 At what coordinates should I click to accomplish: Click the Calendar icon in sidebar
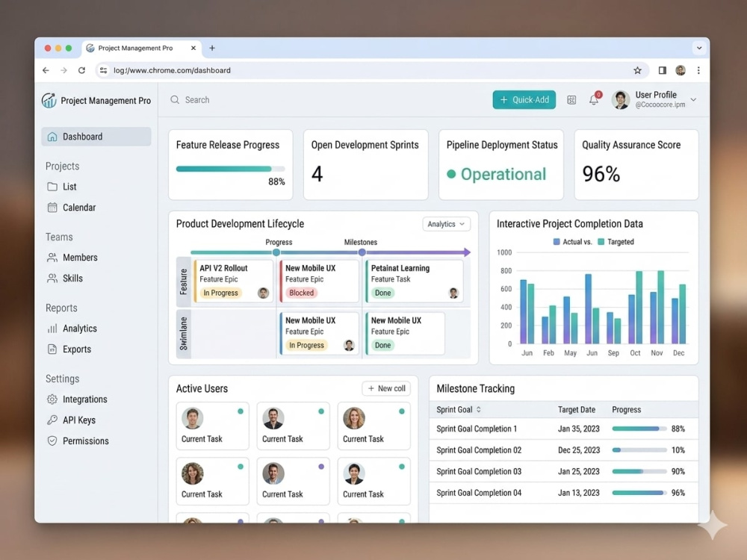pyautogui.click(x=52, y=208)
